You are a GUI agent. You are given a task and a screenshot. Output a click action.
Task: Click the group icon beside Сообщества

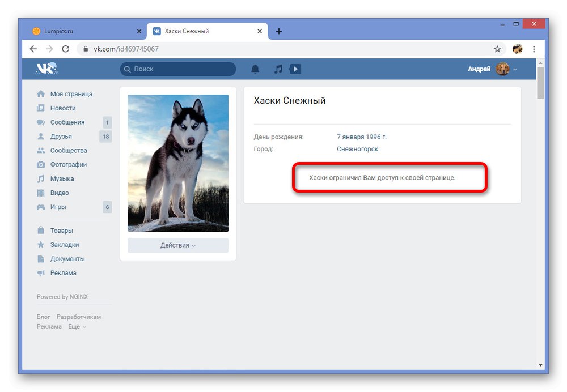coord(41,150)
